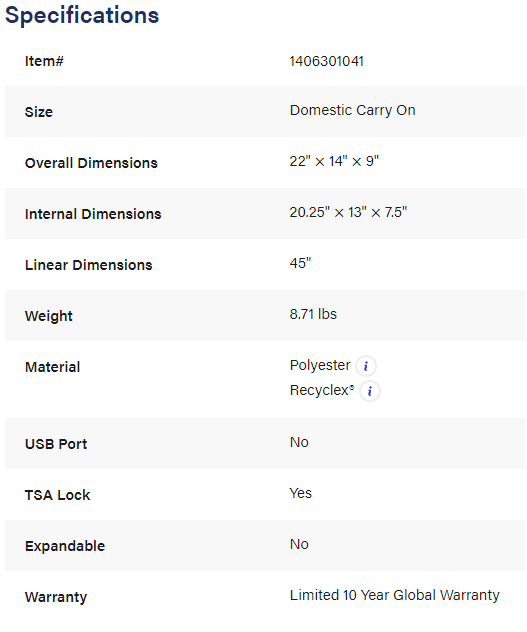Image resolution: width=527 pixels, height=632 pixels.
Task: Open the Recyclex info icon
Action: click(369, 391)
